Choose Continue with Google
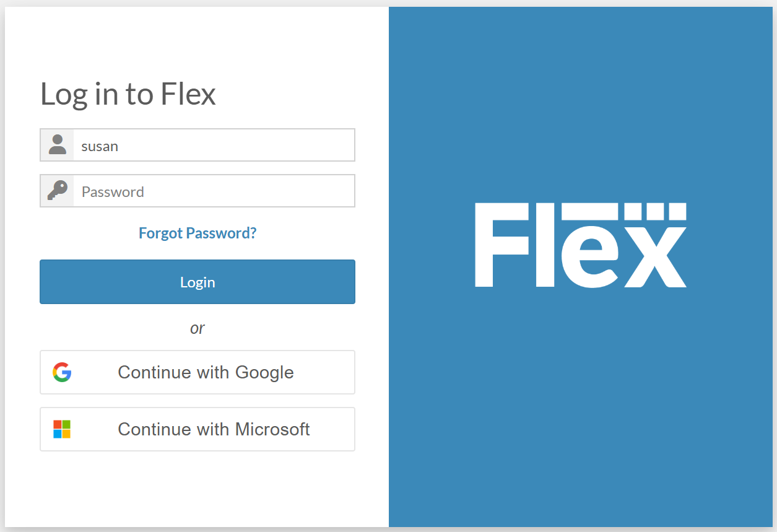The height and width of the screenshot is (532, 777). pyautogui.click(x=198, y=372)
